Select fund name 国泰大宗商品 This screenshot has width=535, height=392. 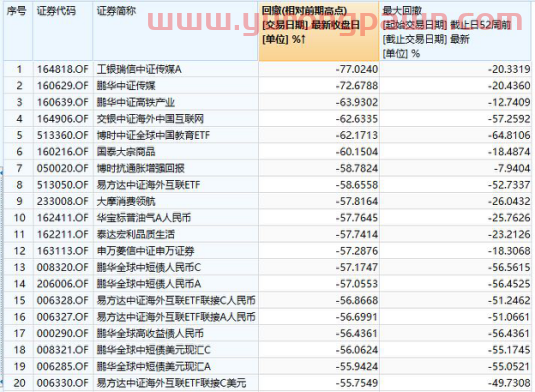(126, 151)
